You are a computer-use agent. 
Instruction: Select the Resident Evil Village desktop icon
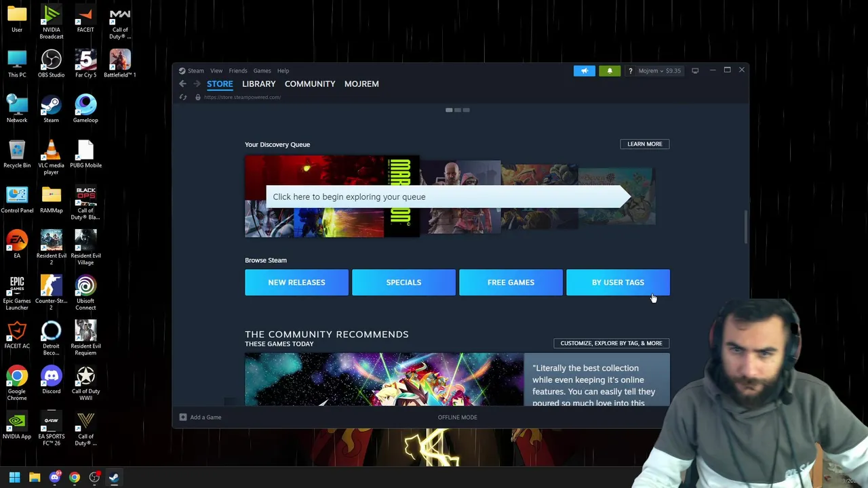pos(85,248)
